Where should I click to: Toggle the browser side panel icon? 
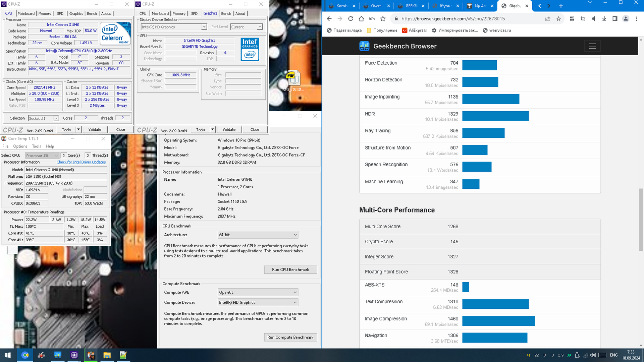[615, 19]
